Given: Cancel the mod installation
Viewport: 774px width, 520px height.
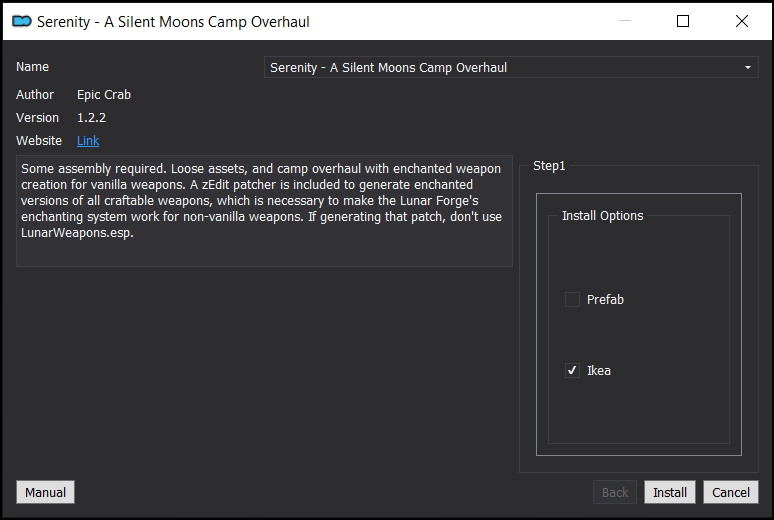Looking at the screenshot, I should tap(731, 492).
